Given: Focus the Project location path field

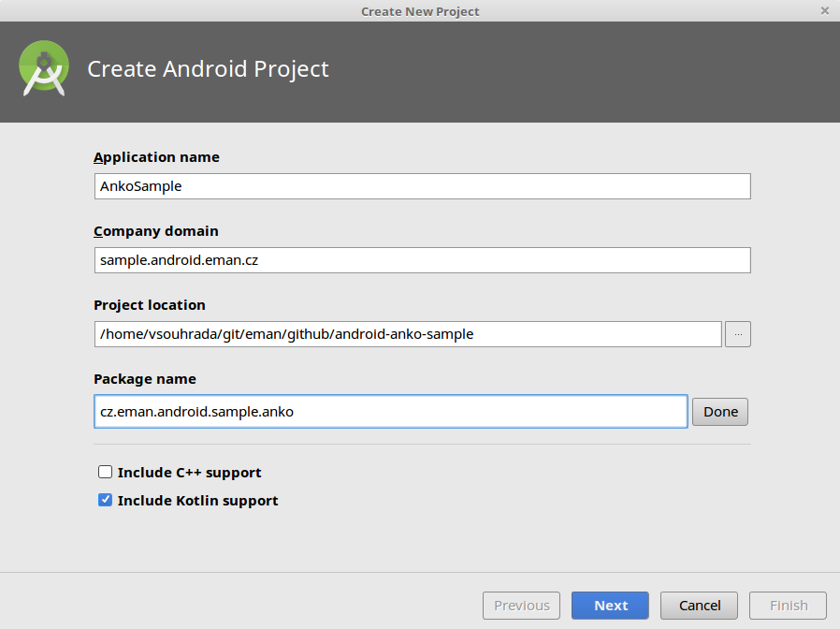Looking at the screenshot, I should click(x=408, y=334).
